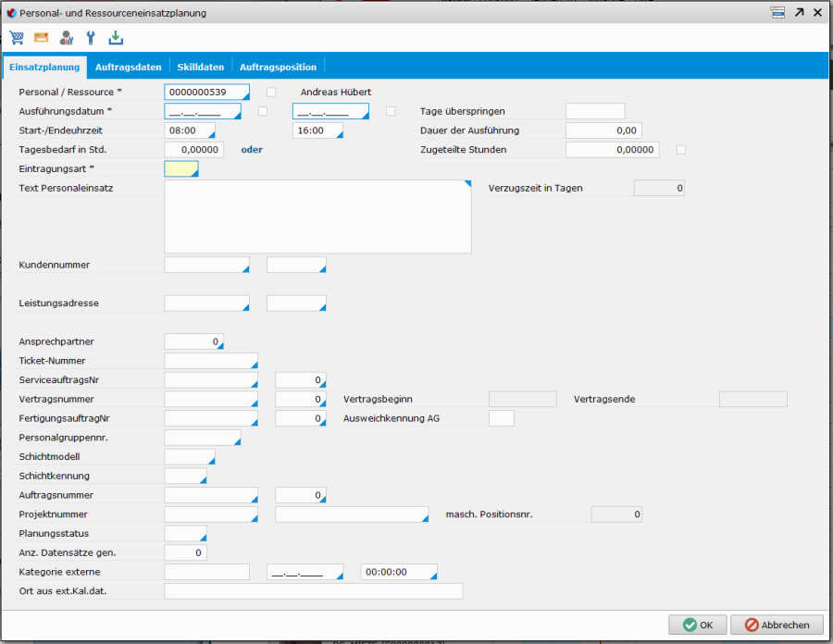Click the green download arrow icon
This screenshot has width=833, height=644.
pos(116,38)
